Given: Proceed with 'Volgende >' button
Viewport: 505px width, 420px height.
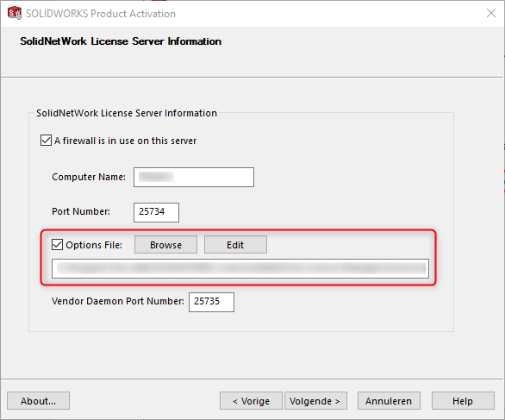Looking at the screenshot, I should click(315, 401).
